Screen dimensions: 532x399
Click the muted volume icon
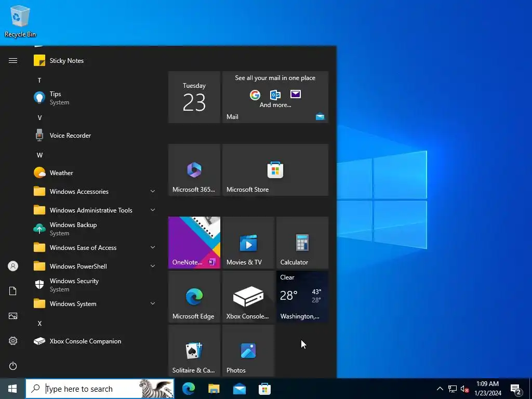(464, 389)
